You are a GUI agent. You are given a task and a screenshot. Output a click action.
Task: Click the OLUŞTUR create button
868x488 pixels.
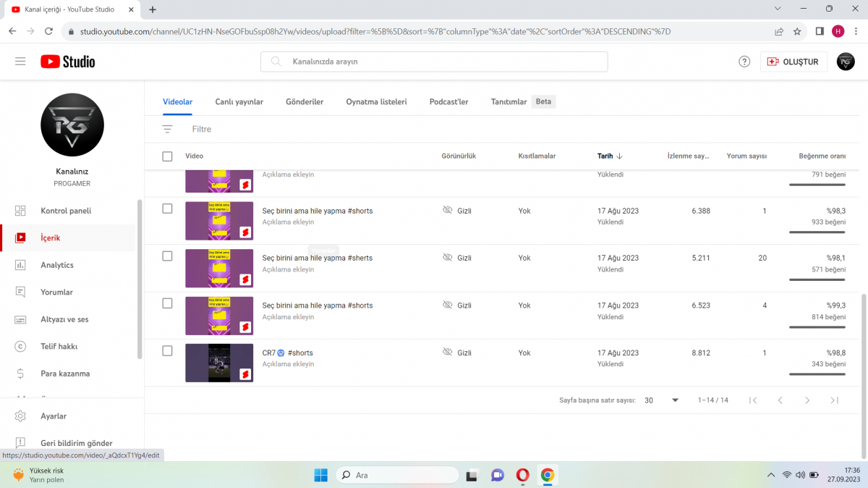(793, 62)
